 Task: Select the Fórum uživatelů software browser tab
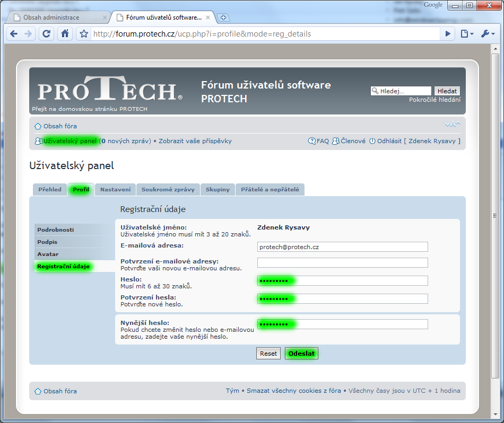pos(164,17)
